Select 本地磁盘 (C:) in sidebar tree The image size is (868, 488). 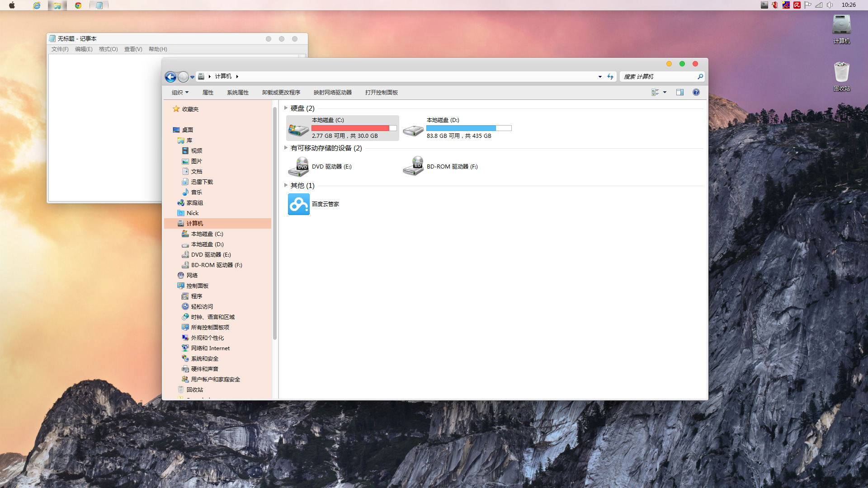click(x=203, y=234)
